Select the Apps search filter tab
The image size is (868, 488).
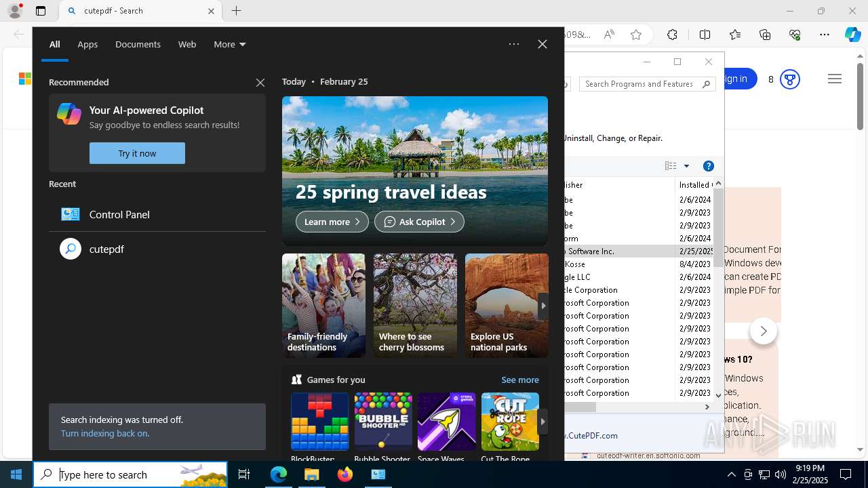(87, 44)
